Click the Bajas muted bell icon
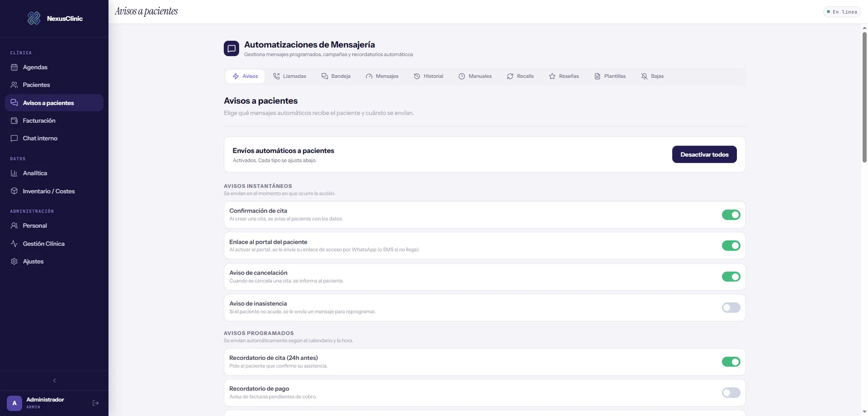868x416 pixels. pos(644,76)
